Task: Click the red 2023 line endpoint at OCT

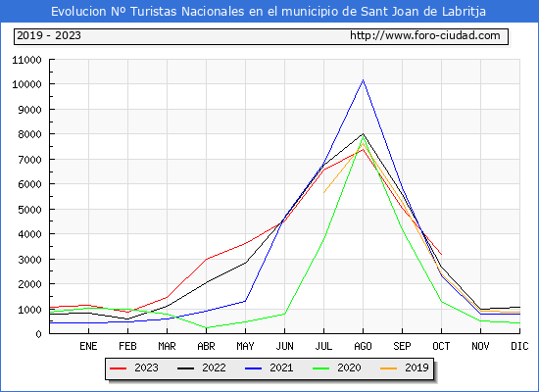Action: (x=441, y=255)
